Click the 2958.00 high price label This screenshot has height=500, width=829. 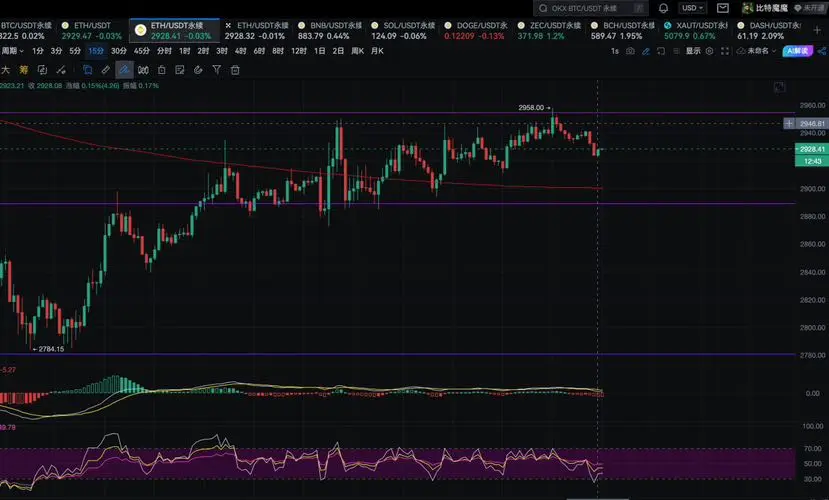[x=531, y=107]
